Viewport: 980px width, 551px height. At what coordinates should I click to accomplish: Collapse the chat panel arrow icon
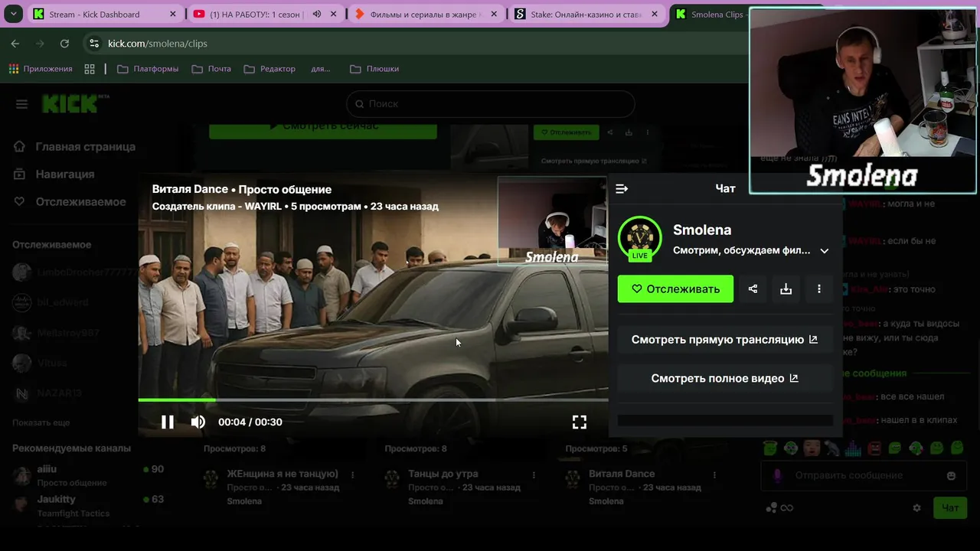[x=622, y=188]
